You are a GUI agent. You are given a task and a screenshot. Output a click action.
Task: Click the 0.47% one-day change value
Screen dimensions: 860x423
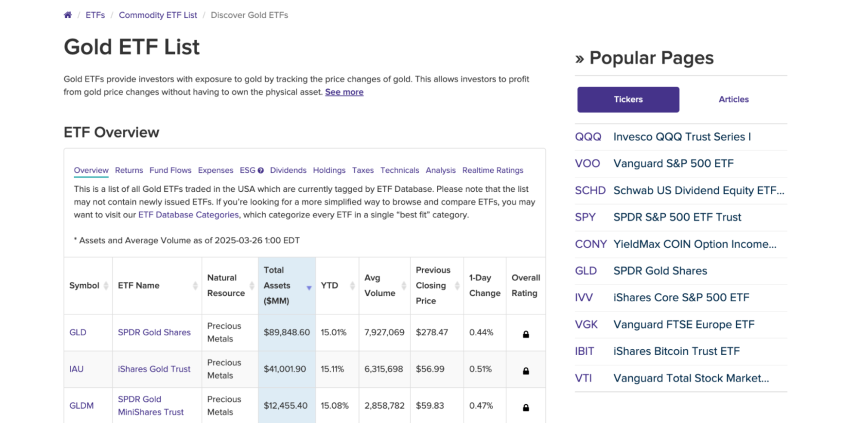click(x=481, y=406)
